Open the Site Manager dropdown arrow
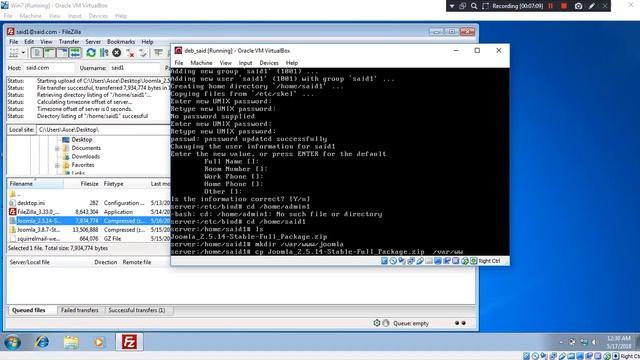This screenshot has height=360, width=640. (23, 53)
